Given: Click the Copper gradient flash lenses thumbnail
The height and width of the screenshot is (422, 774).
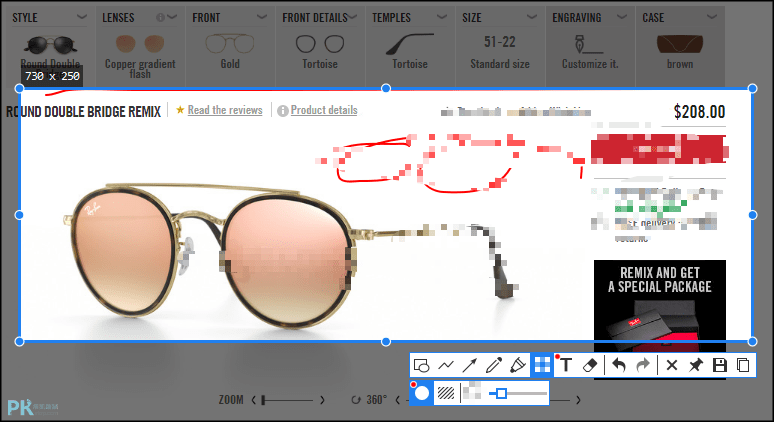Looking at the screenshot, I should coord(140,44).
